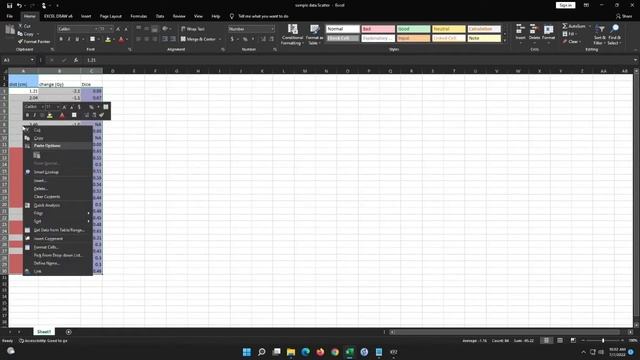Choose Insert Comment from context menu
The height and width of the screenshot is (360, 640).
(x=57, y=238)
